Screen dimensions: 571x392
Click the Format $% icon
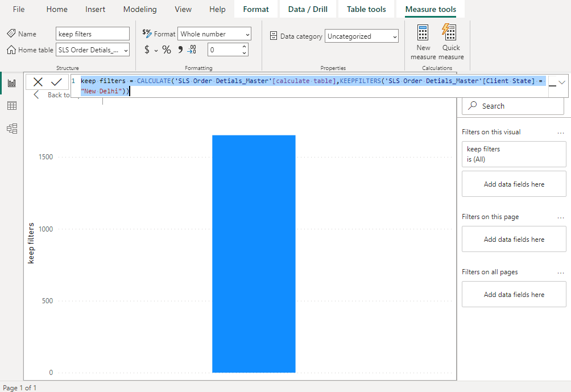(x=147, y=33)
